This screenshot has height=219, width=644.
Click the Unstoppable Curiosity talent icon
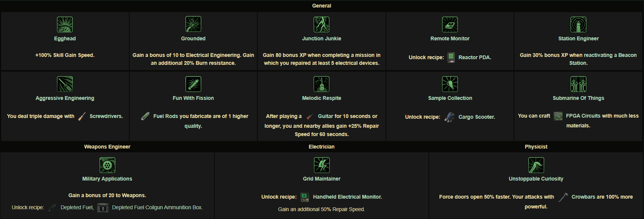tap(536, 165)
